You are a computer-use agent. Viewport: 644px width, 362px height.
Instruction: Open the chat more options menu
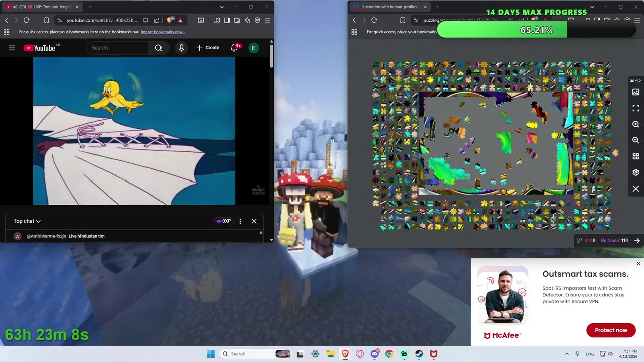240,221
